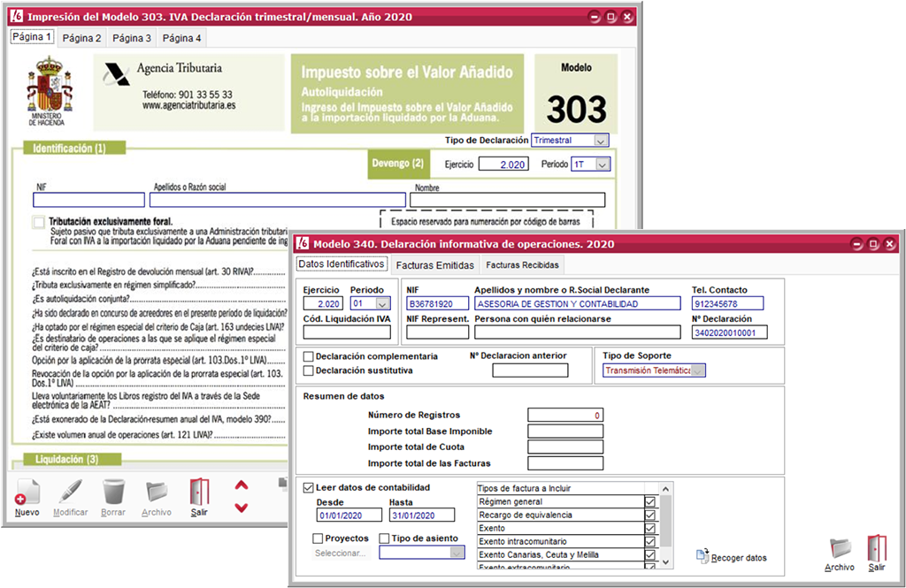The height and width of the screenshot is (588, 906).
Task: Click the NIF Represent. field
Action: coord(437,332)
